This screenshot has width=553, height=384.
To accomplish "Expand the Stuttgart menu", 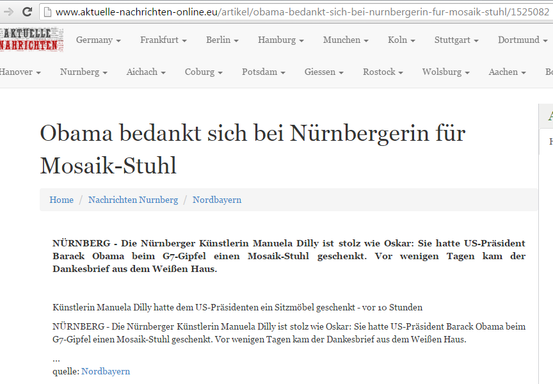I will pos(456,40).
